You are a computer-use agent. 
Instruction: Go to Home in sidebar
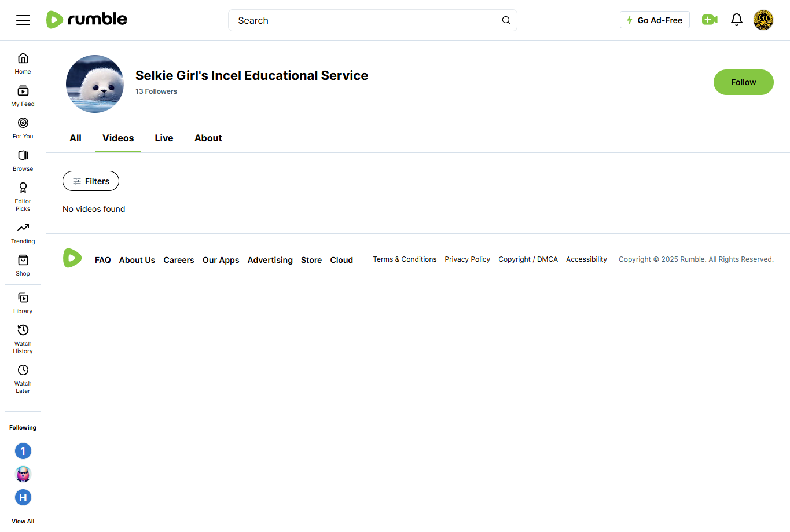23,63
